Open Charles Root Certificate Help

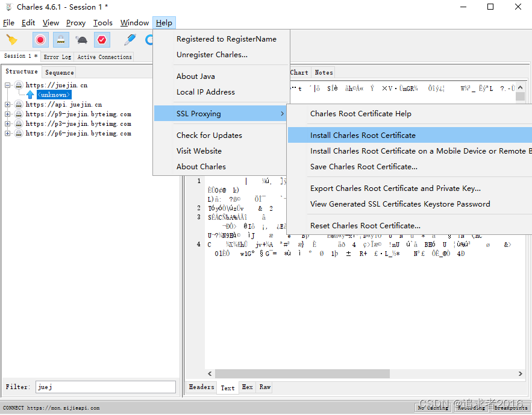click(x=410, y=114)
